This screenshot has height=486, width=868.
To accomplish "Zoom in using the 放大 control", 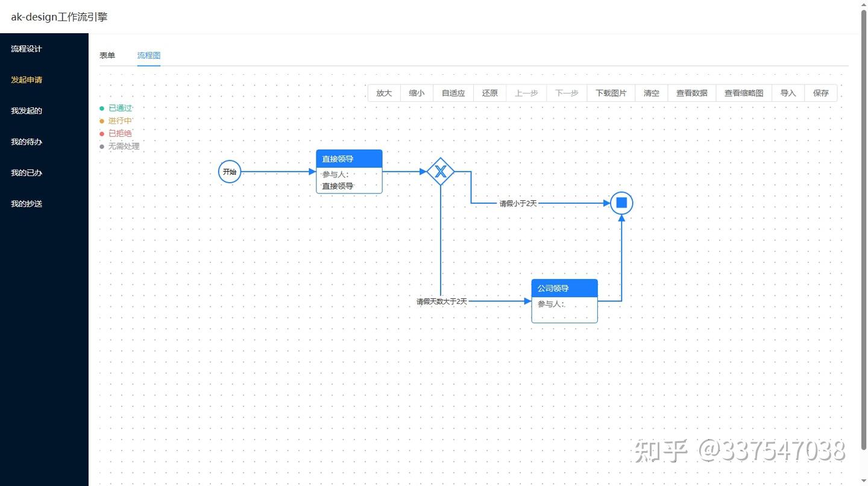I will click(384, 93).
